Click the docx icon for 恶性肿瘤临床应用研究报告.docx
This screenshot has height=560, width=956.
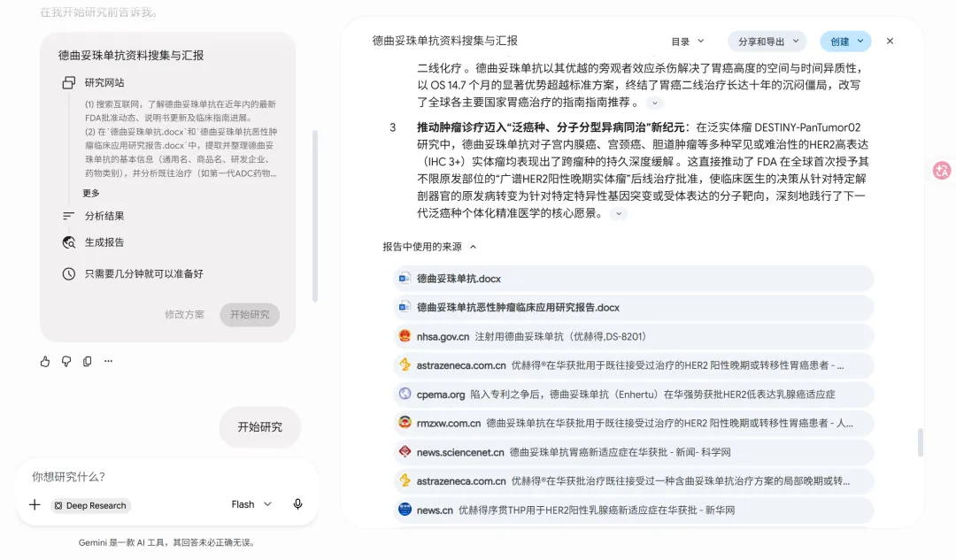(x=405, y=307)
